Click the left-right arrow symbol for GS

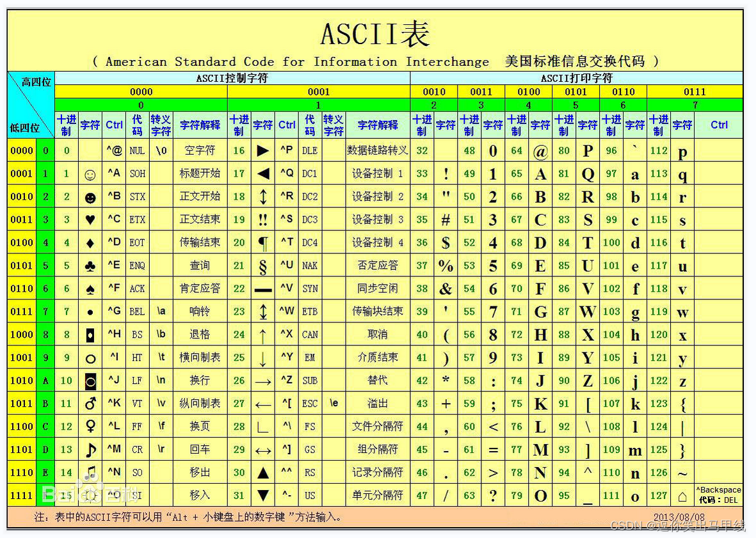pos(262,451)
